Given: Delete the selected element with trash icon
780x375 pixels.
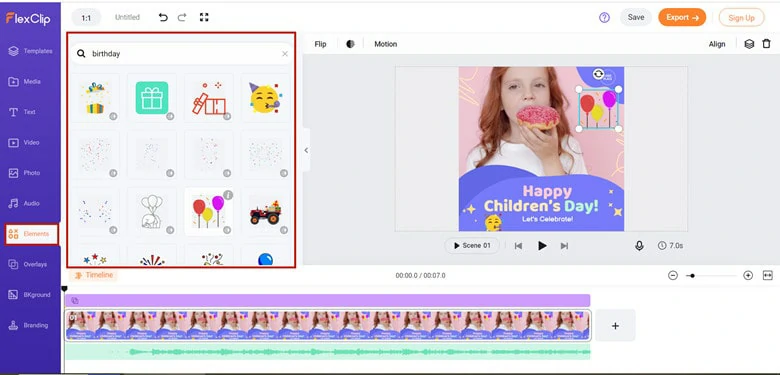Looking at the screenshot, I should 766,44.
